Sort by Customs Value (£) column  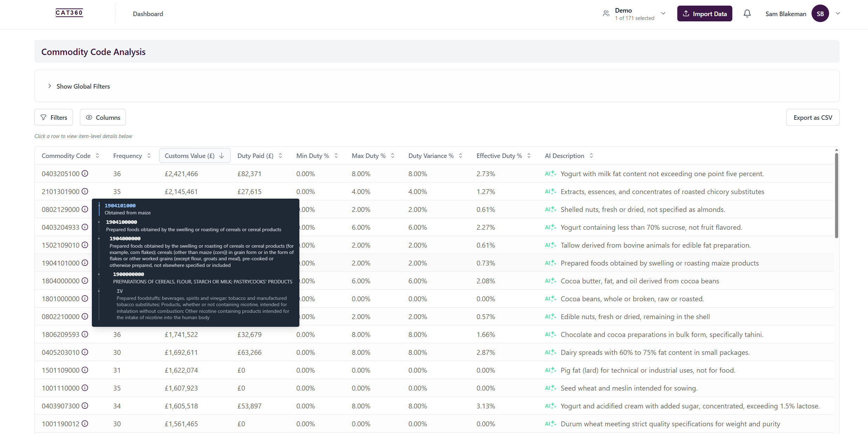tap(195, 156)
